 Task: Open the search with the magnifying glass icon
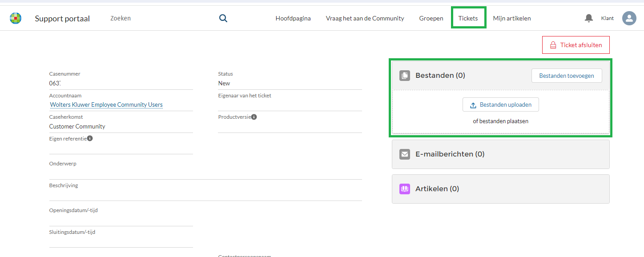pyautogui.click(x=223, y=18)
